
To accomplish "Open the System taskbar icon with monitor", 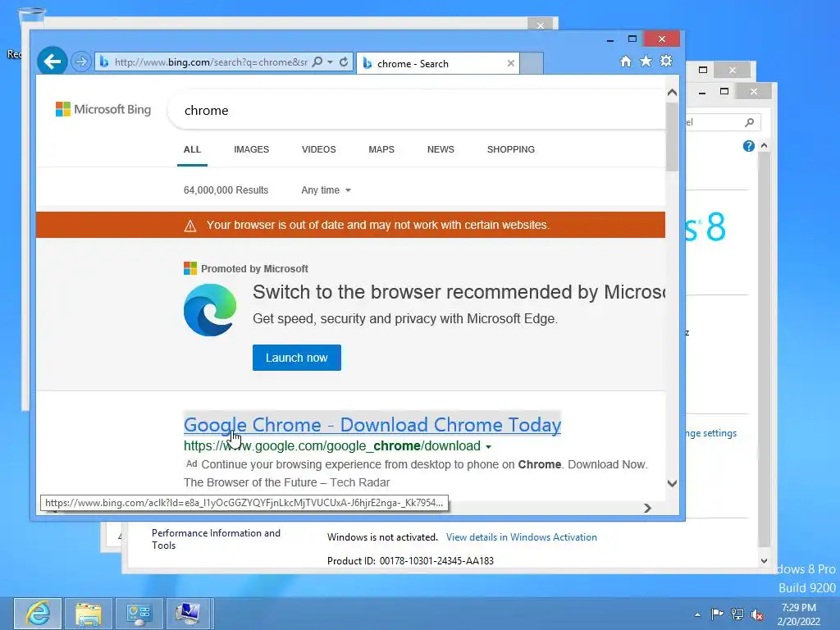I will [188, 614].
